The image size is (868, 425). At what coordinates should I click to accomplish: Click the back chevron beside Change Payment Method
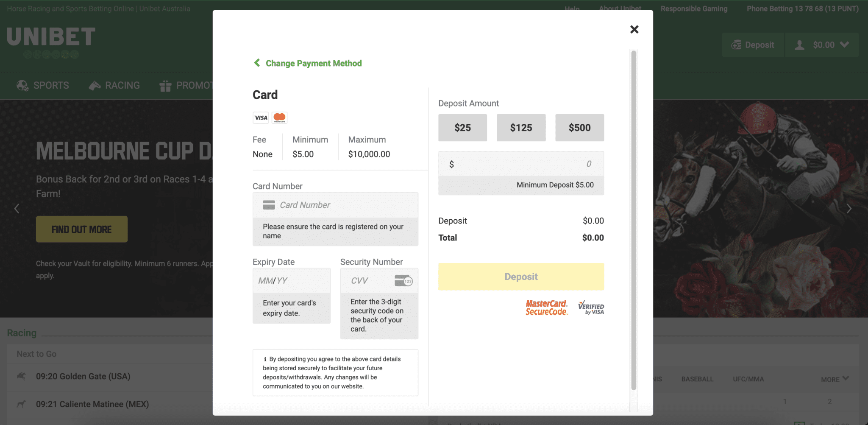[257, 63]
